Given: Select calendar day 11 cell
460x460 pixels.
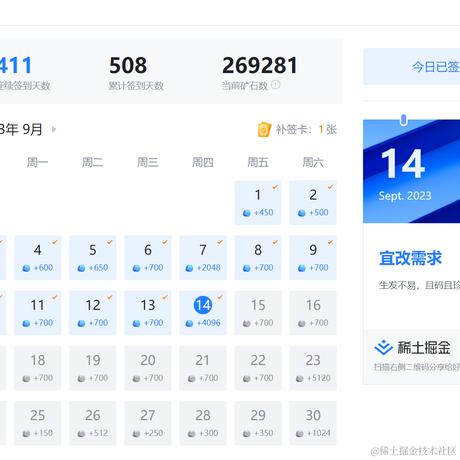Looking at the screenshot, I should click(x=38, y=313).
